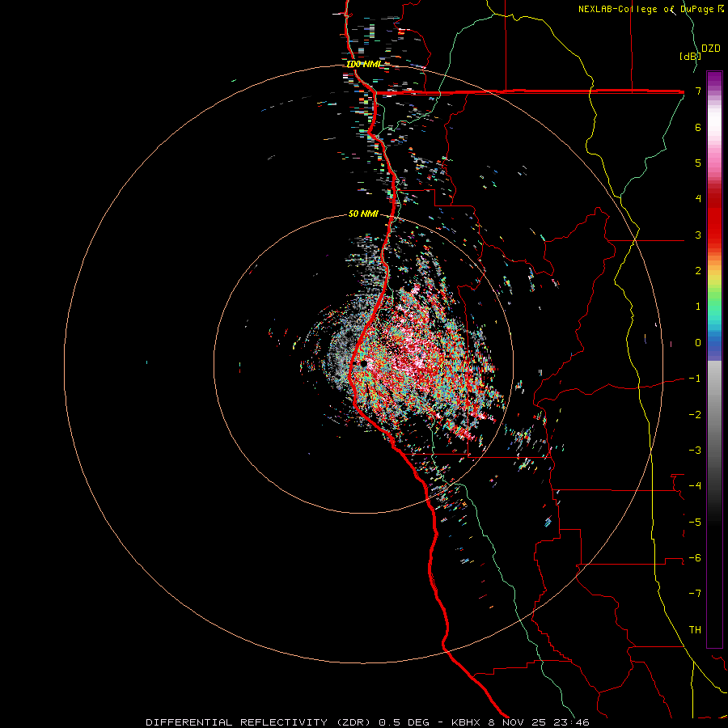Click the 5 value on color scale

tap(698, 163)
